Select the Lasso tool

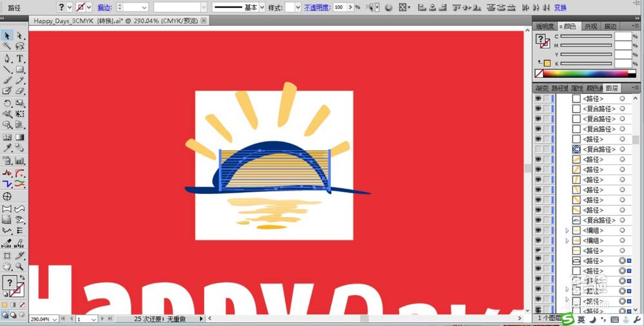pyautogui.click(x=20, y=46)
